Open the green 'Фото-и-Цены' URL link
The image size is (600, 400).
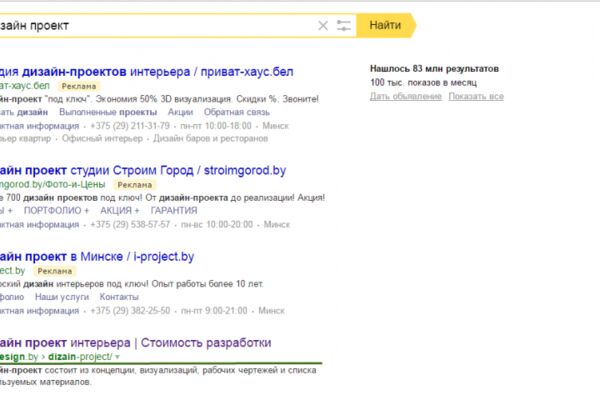52,184
